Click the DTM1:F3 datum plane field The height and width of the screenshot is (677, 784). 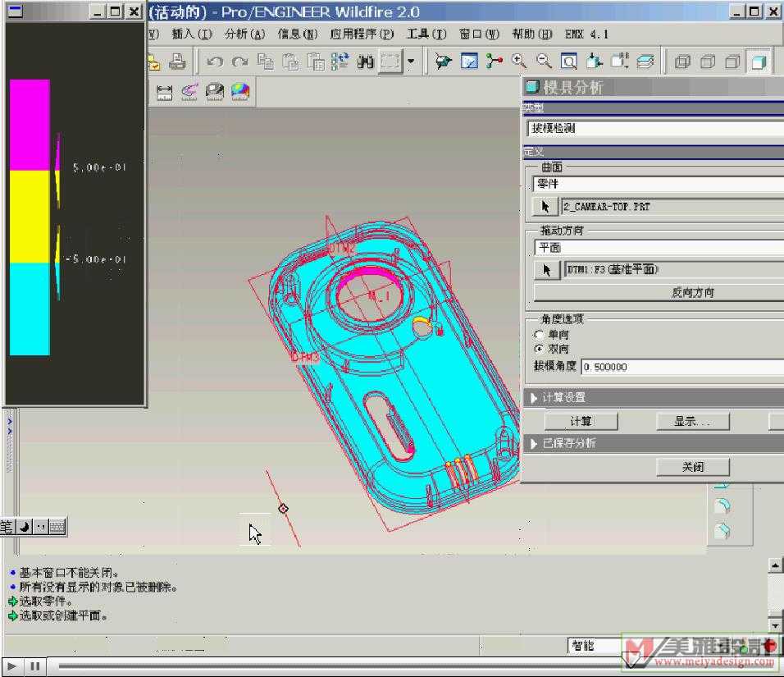pyautogui.click(x=673, y=270)
